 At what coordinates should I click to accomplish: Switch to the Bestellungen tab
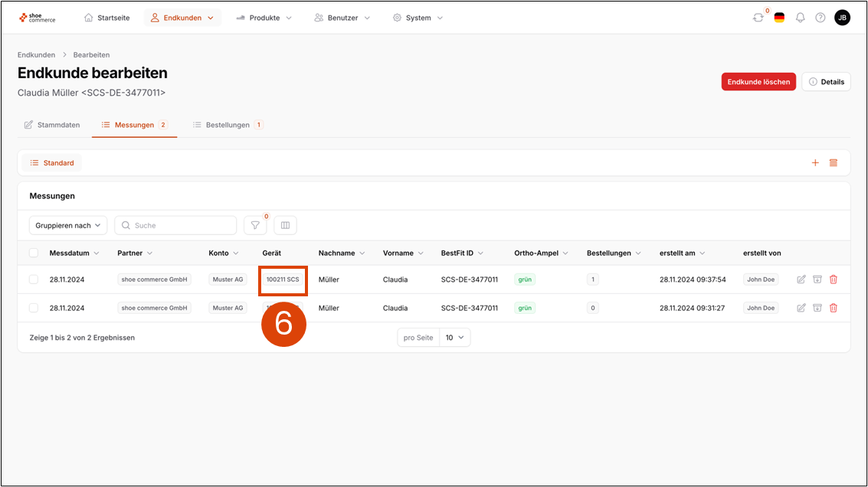[x=228, y=125]
